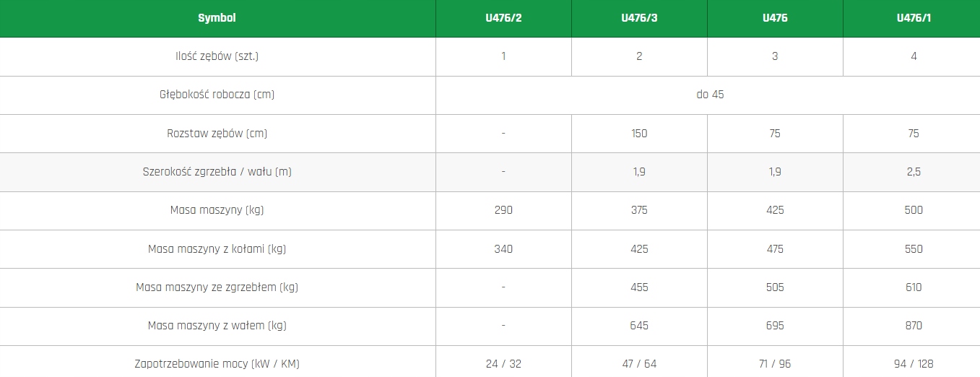Select the 610 mass with harrow value
The width and height of the screenshot is (980, 377).
(x=914, y=287)
